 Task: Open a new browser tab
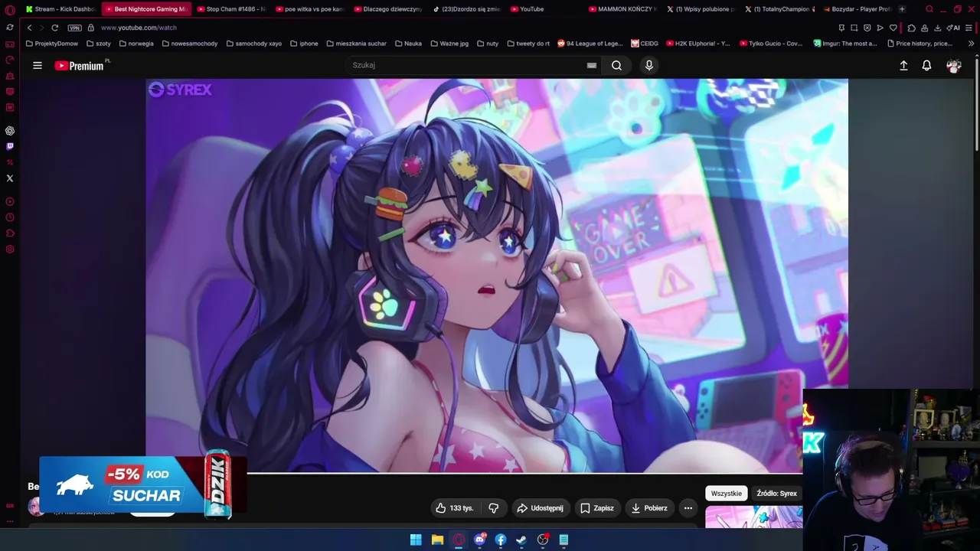902,9
